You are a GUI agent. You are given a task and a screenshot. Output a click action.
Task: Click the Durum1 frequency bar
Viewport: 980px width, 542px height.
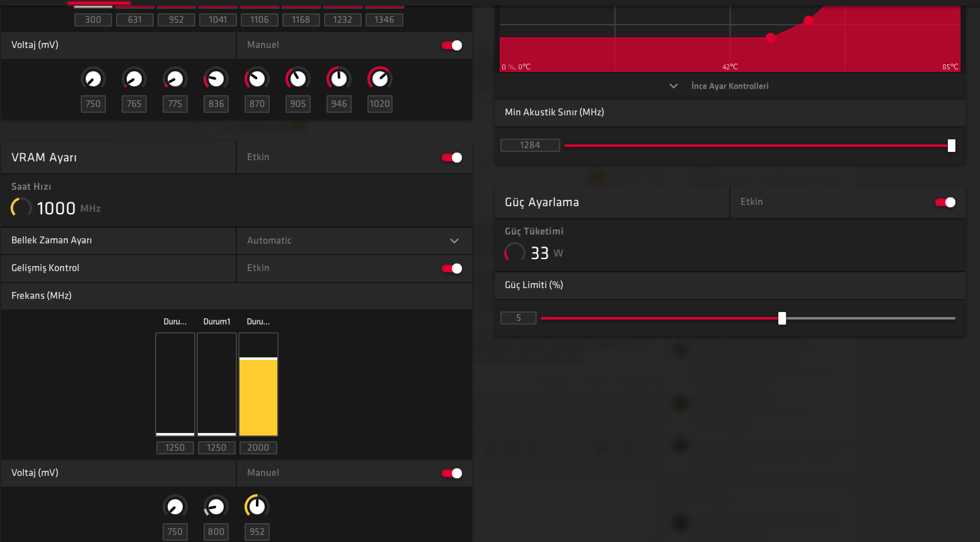point(217,384)
